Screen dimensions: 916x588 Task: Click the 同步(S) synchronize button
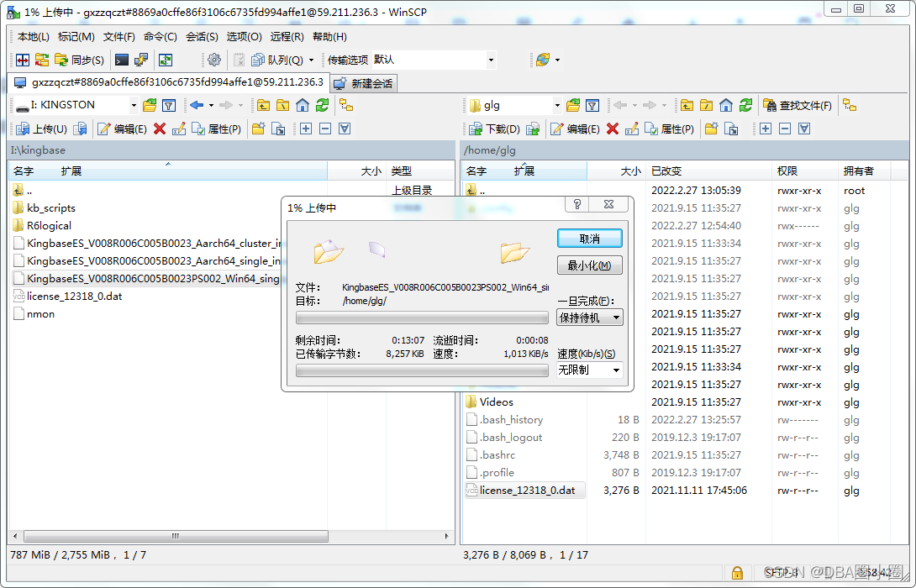80,60
